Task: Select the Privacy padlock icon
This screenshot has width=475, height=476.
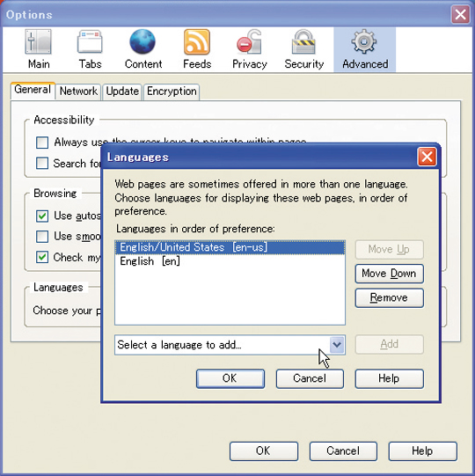Action: pyautogui.click(x=250, y=42)
